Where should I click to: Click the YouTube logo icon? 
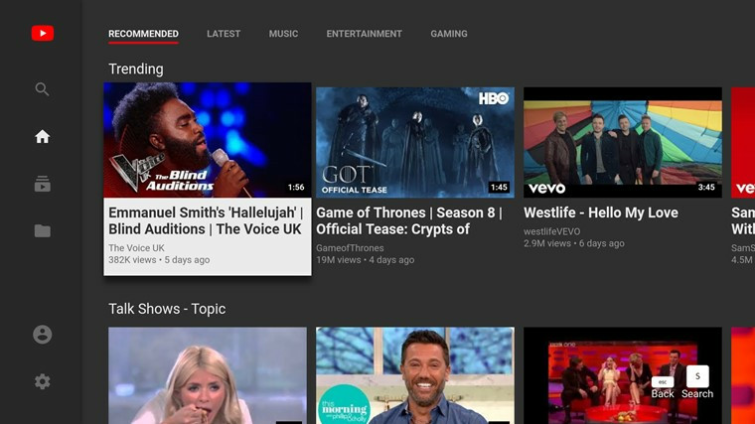tap(42, 33)
